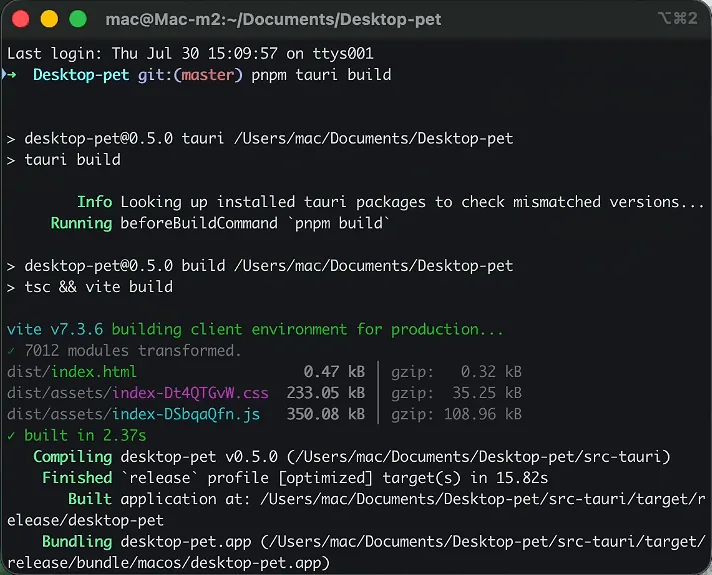Close the terminal window with red button
712x575 pixels.
[x=20, y=19]
